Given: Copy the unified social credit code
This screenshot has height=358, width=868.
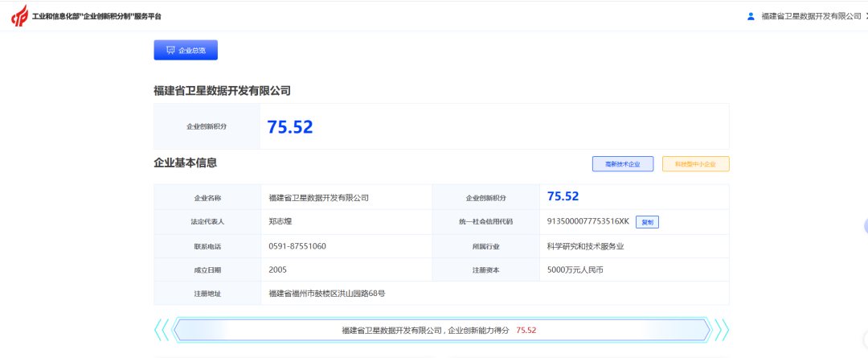Looking at the screenshot, I should [647, 222].
